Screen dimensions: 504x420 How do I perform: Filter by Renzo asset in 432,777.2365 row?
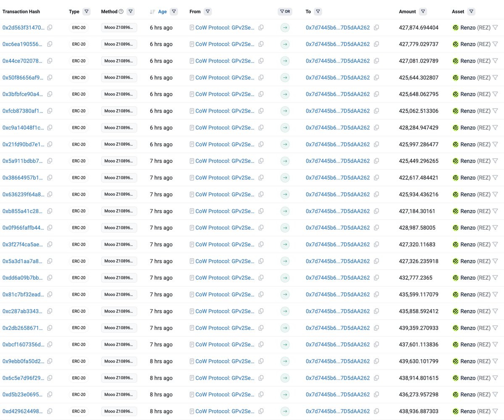[495, 278]
